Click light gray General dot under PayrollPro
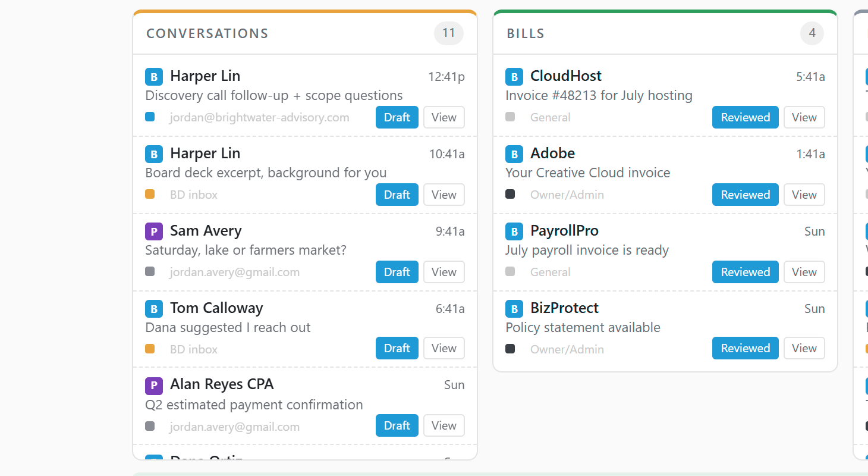Screen dimensions: 868x476 [x=510, y=271]
